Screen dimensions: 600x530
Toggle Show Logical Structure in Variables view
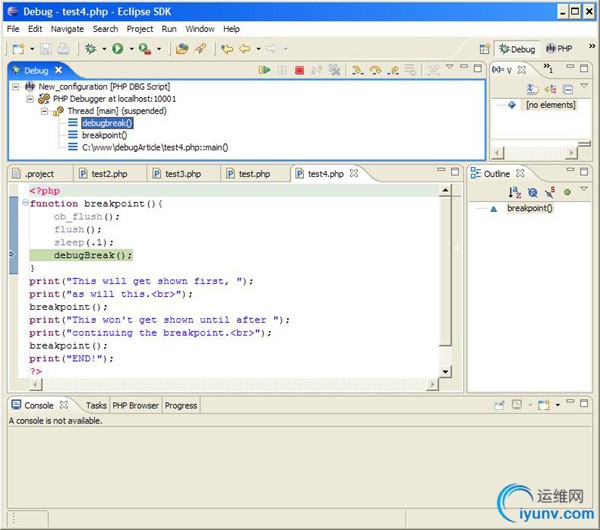point(550,89)
